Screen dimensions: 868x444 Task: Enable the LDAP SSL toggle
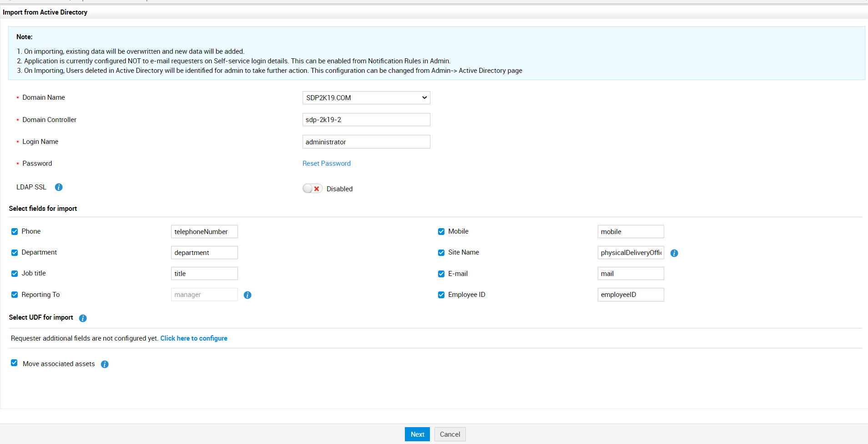point(312,188)
